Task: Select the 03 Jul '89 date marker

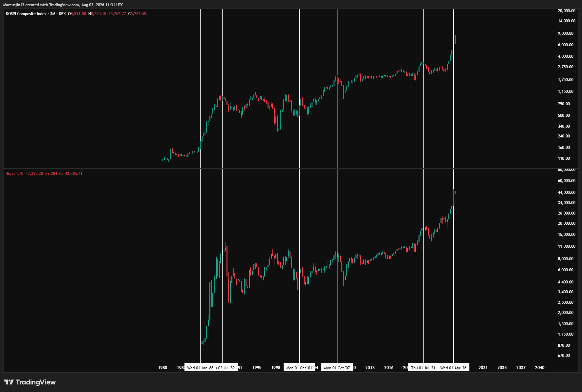Action: [x=226, y=368]
